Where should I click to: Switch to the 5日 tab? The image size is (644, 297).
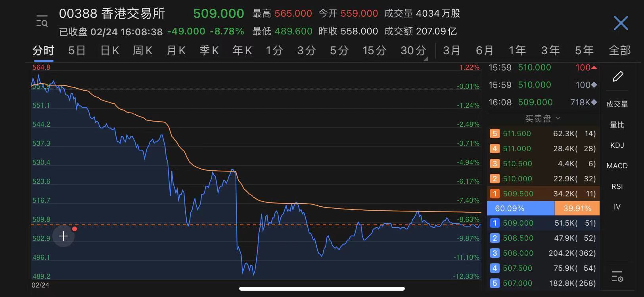point(77,51)
